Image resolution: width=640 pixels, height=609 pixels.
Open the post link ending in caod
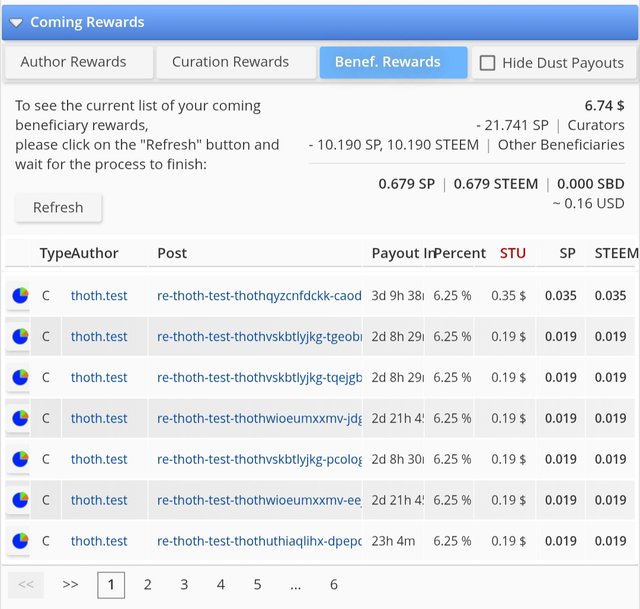259,296
